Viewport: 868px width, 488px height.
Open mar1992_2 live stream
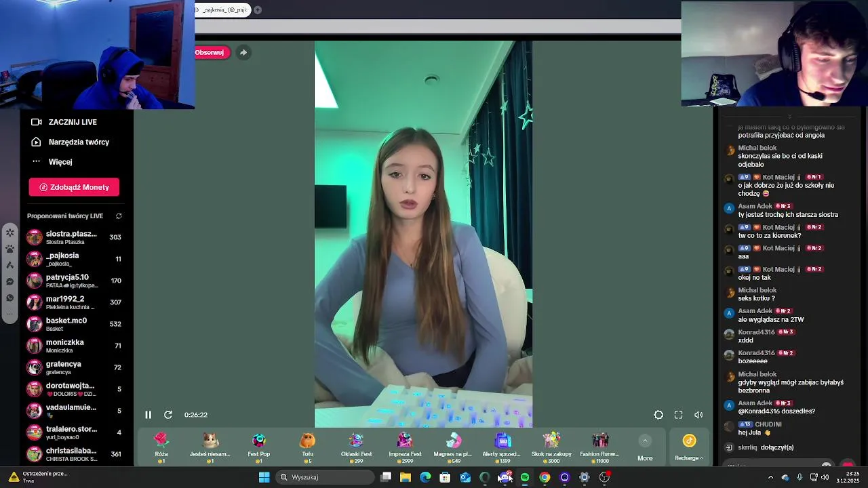pos(74,302)
